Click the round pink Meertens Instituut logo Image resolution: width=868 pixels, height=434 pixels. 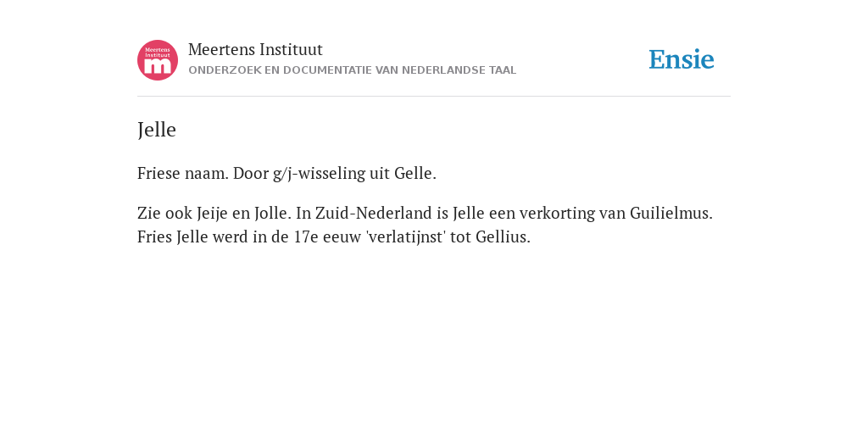click(158, 60)
